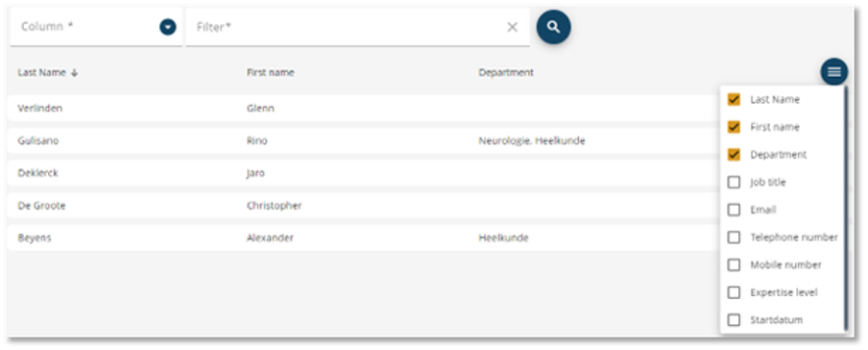Tick the Telephone number checkbox

click(734, 237)
